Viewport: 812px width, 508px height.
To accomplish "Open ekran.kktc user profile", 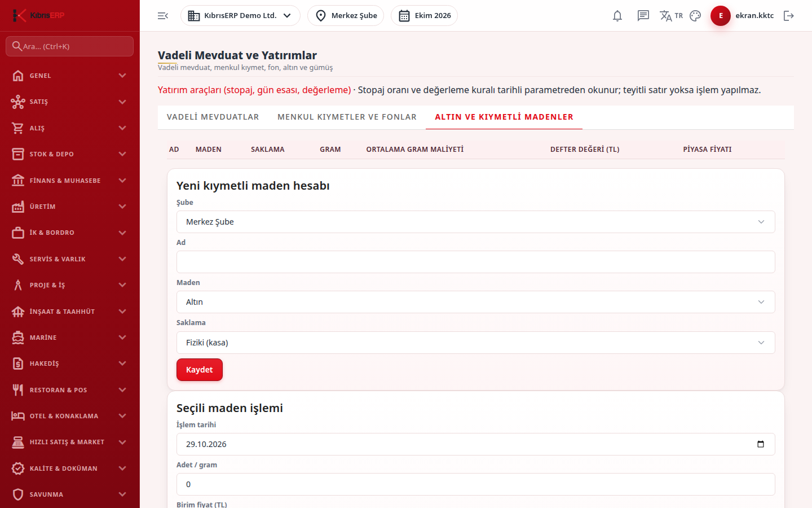I will coord(754,16).
